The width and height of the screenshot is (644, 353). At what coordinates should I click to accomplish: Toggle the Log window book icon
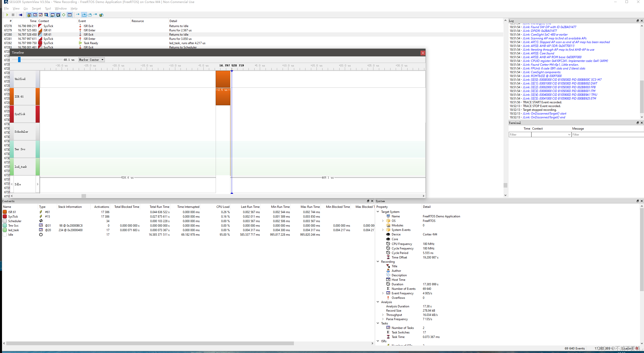(x=58, y=15)
